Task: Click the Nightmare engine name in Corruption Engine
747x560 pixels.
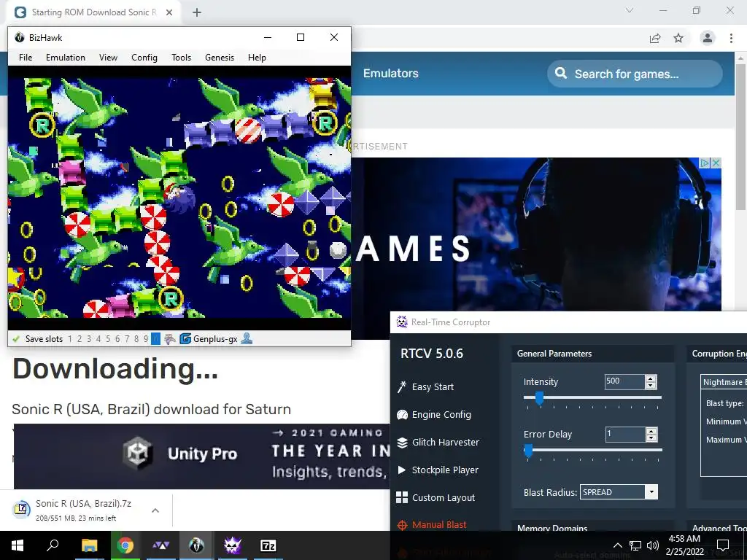Action: click(x=723, y=382)
